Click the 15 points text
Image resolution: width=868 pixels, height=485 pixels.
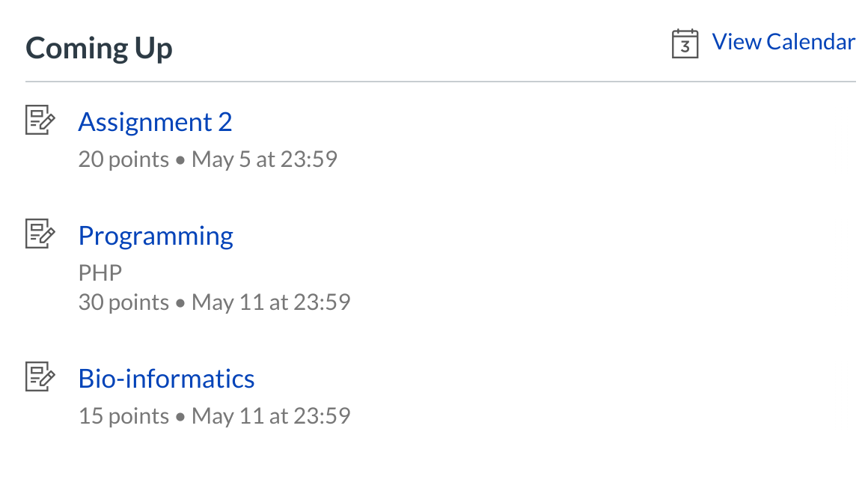click(x=123, y=416)
